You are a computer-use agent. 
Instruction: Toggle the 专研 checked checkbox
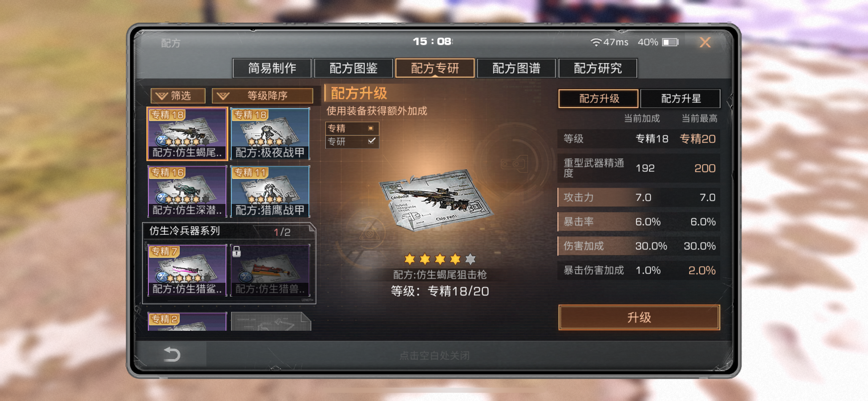click(371, 141)
